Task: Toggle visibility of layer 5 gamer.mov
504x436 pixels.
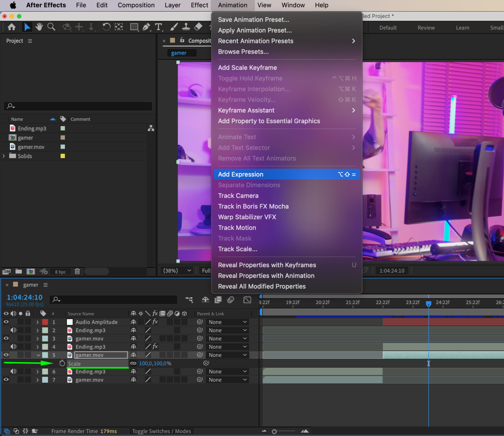Action: 6,355
